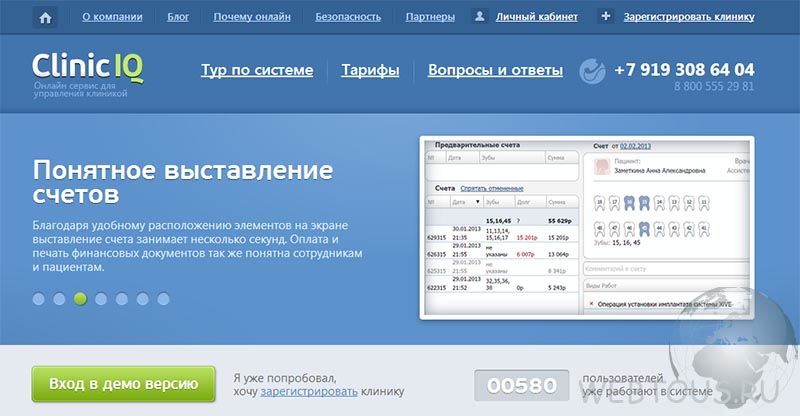Click the debt amount 6 007р
The image size is (800, 416).
pos(526,254)
